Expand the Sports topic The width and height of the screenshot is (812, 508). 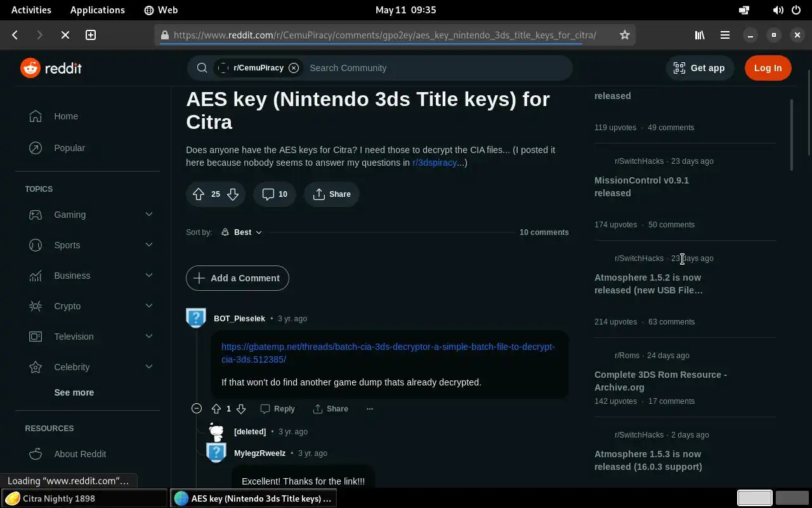(149, 245)
